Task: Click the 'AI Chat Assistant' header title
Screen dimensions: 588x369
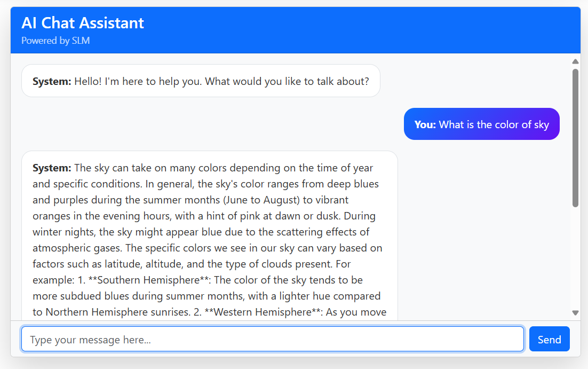Action: [x=83, y=23]
